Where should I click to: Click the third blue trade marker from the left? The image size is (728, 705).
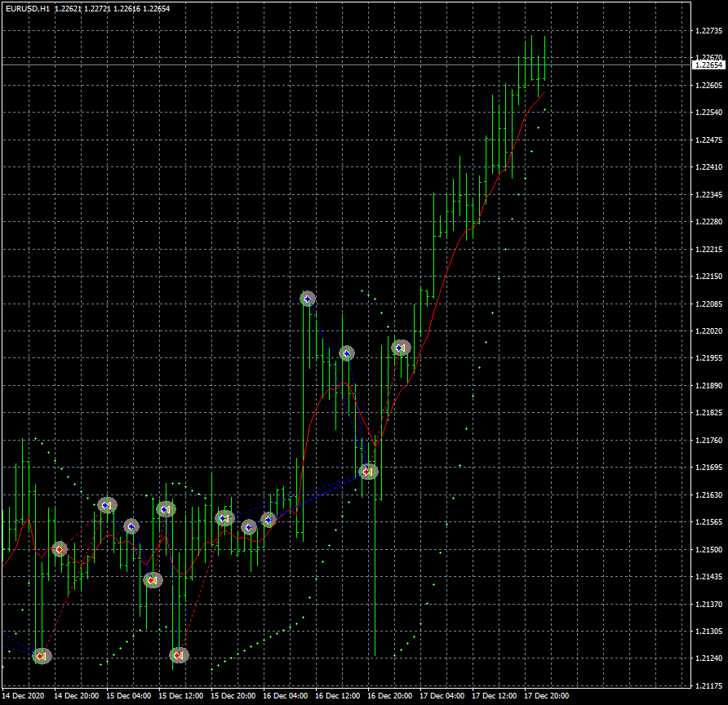coord(166,509)
